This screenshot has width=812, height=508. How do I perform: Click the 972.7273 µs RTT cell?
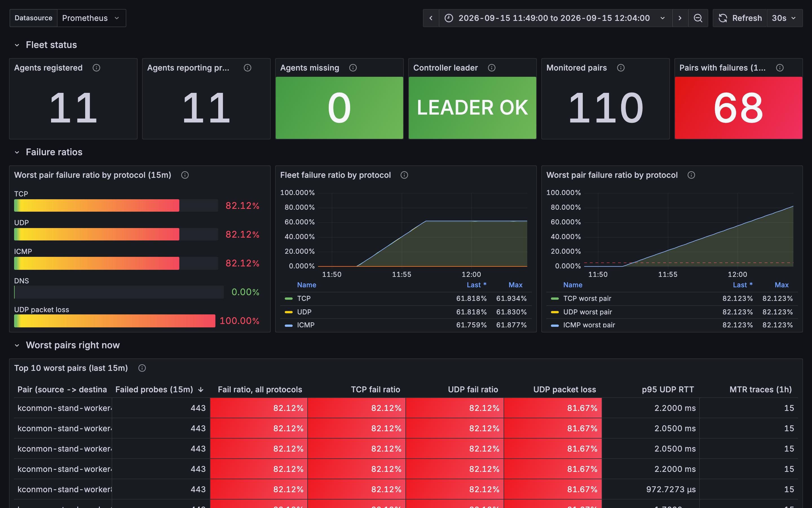(651, 490)
